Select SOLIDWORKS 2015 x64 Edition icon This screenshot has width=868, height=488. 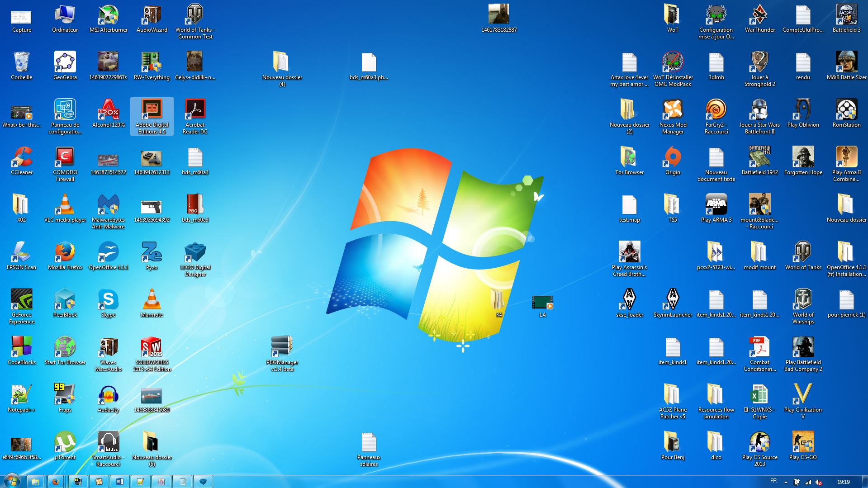tap(152, 355)
